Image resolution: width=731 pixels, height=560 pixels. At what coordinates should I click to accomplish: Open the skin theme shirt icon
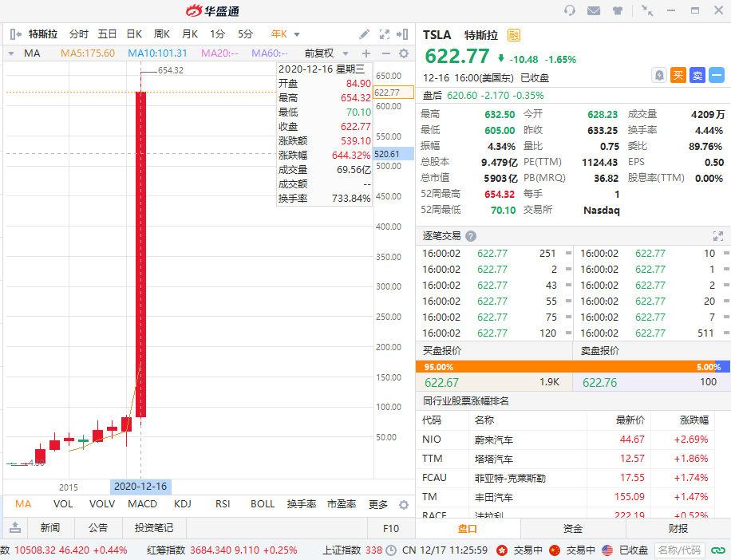pos(618,10)
